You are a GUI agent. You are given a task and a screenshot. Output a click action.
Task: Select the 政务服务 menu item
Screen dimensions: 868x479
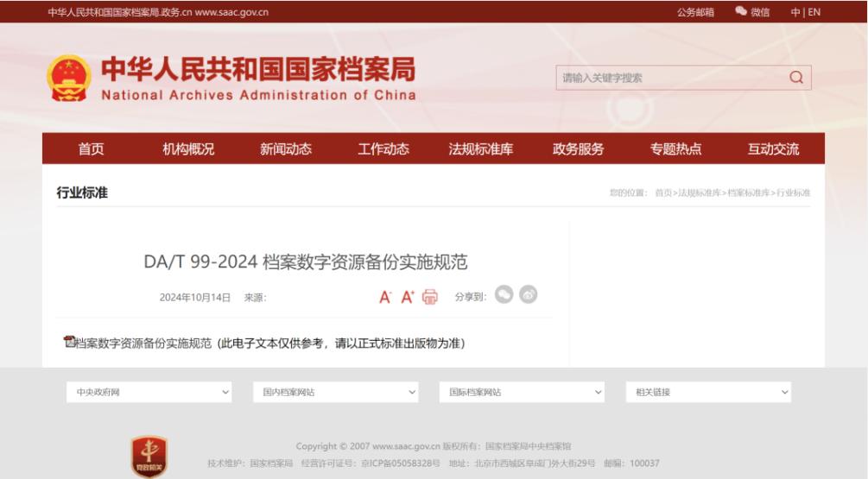tap(578, 149)
